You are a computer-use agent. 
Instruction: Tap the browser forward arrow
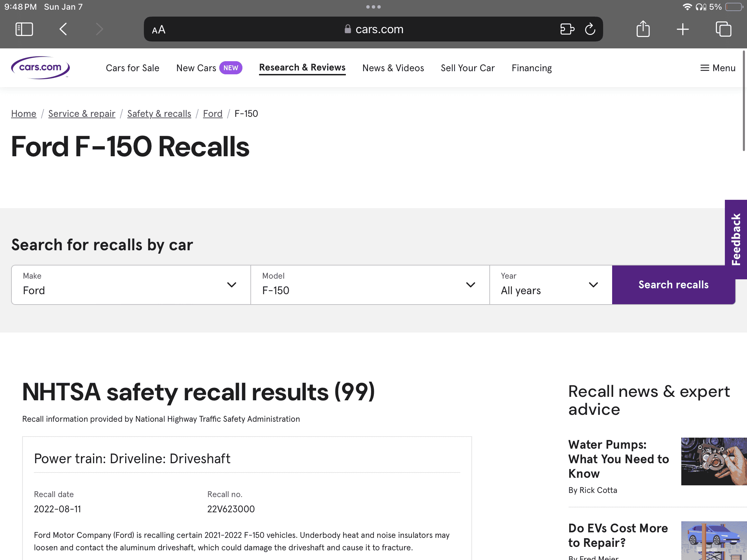click(99, 29)
